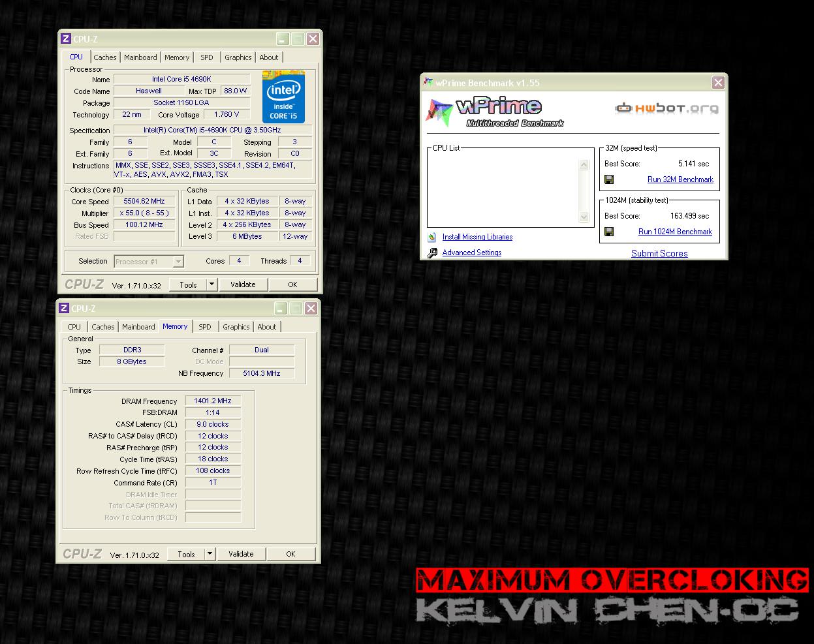Open Memory tab in top CPU-Z window

pos(177,57)
